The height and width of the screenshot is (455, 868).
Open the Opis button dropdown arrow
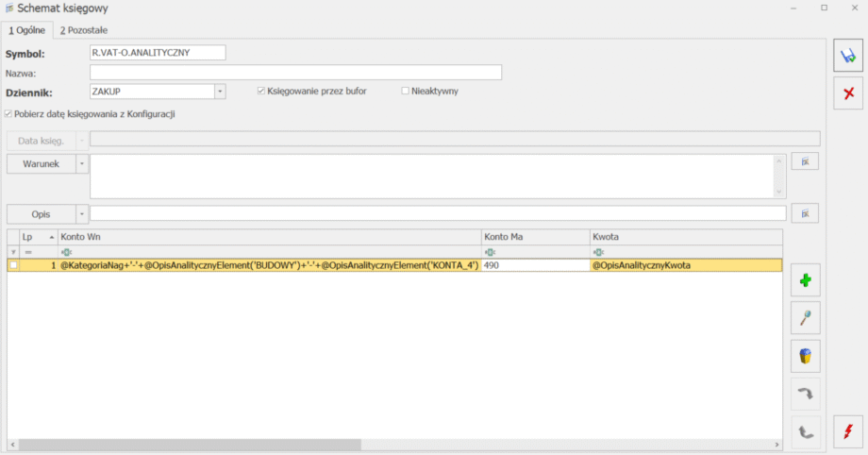point(81,214)
